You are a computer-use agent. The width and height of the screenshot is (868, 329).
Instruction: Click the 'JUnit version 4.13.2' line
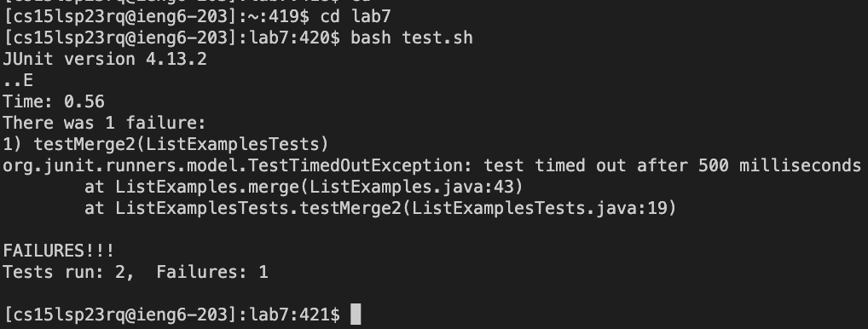point(105,59)
